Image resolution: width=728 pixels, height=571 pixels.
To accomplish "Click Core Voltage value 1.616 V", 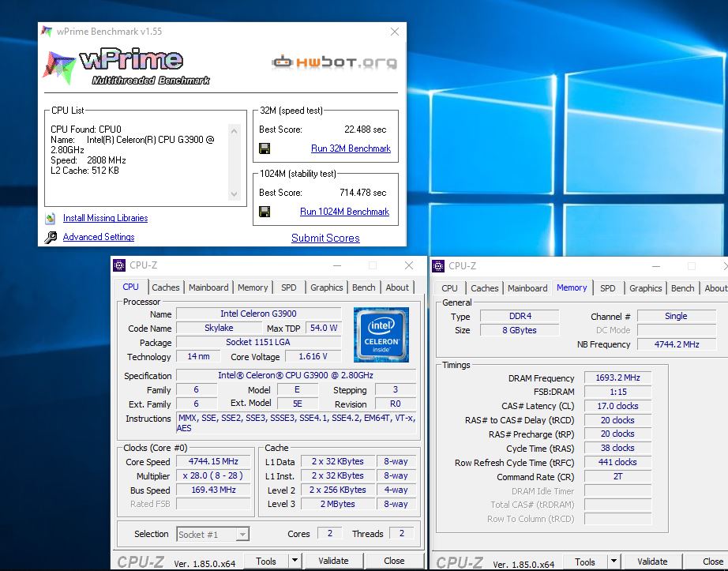I will pos(313,356).
